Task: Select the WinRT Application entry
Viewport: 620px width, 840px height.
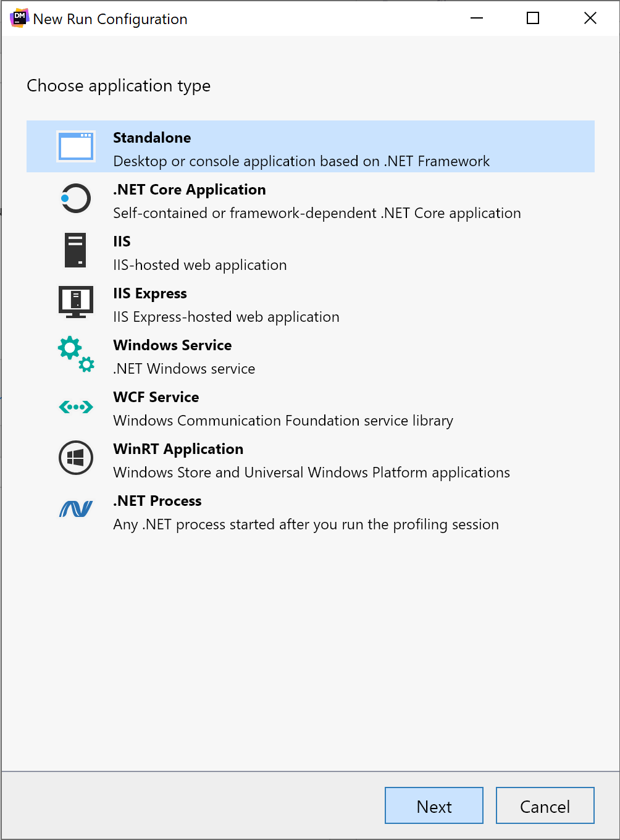Action: pos(278,458)
